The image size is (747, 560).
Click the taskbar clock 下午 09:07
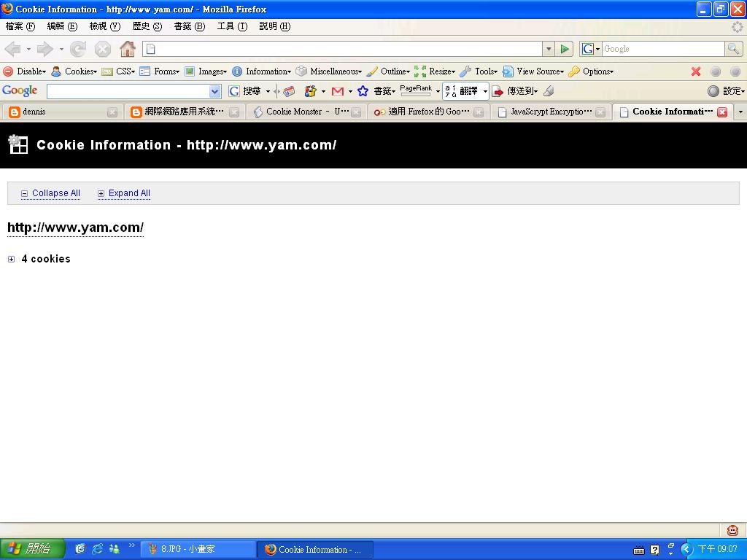point(718,549)
